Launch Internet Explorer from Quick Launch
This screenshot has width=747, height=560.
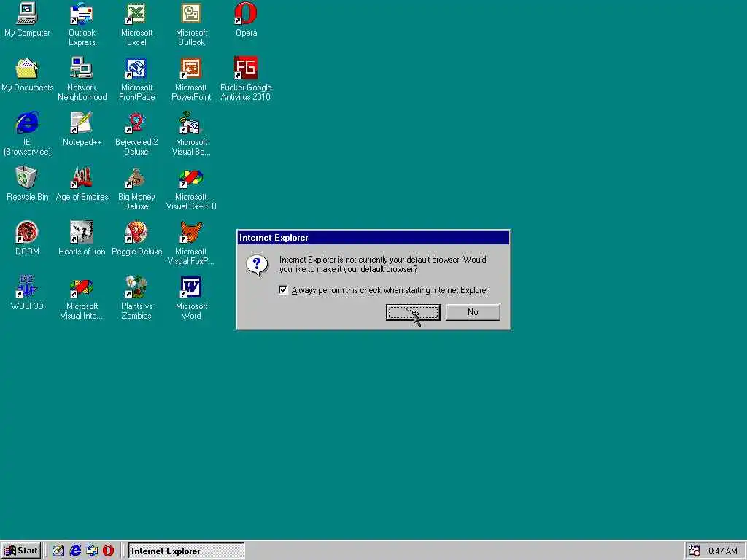pyautogui.click(x=75, y=551)
